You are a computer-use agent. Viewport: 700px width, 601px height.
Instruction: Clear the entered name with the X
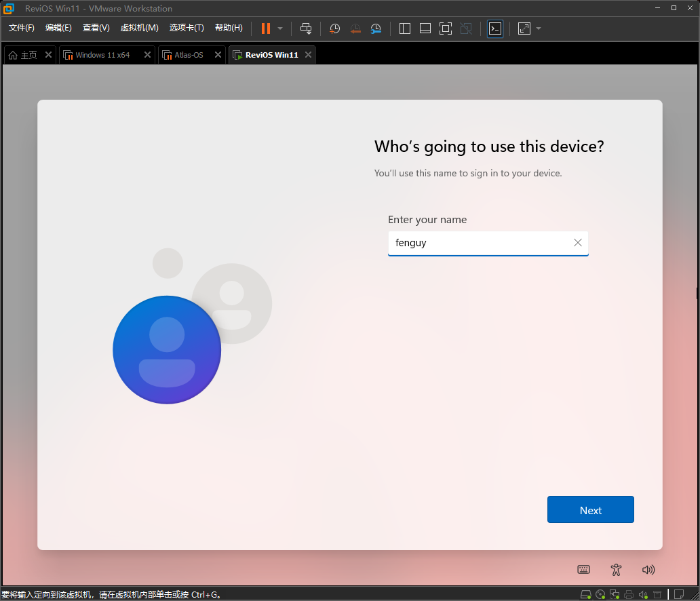click(578, 242)
